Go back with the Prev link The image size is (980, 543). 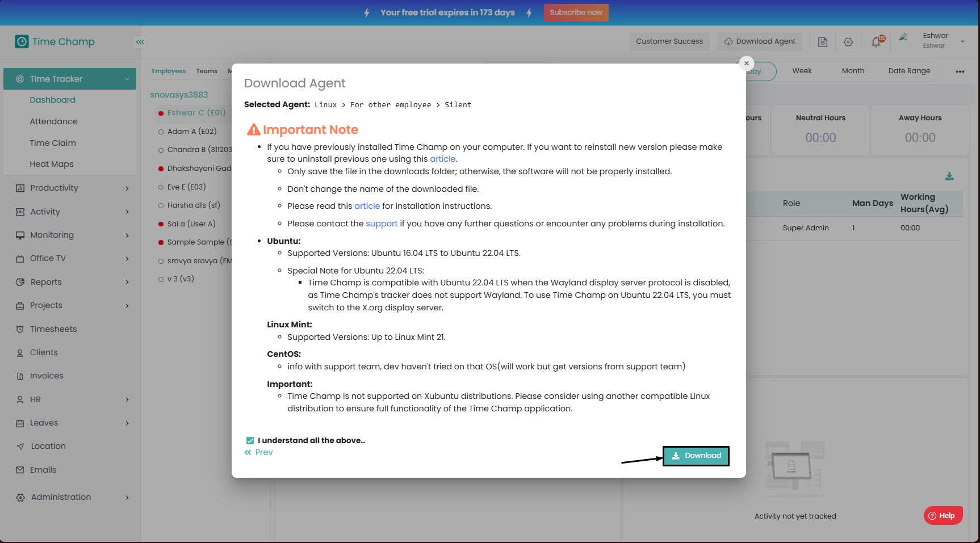click(x=259, y=452)
